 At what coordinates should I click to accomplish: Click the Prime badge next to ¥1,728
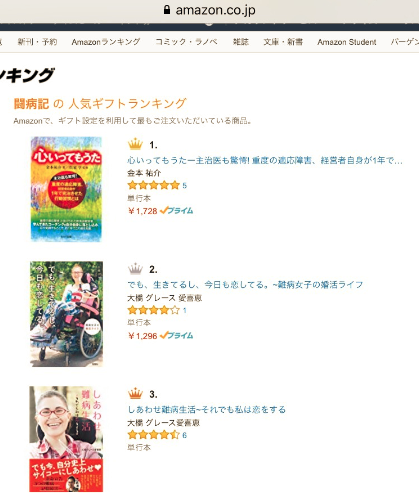(x=177, y=211)
